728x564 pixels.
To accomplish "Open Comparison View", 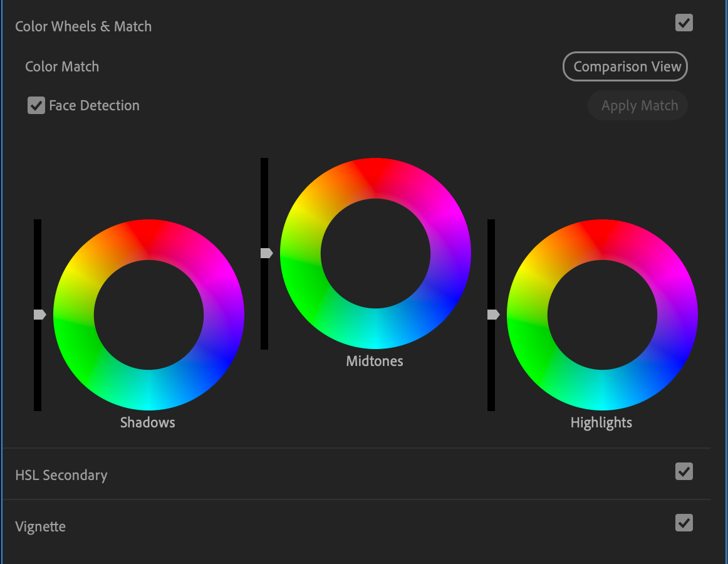I will coord(625,66).
